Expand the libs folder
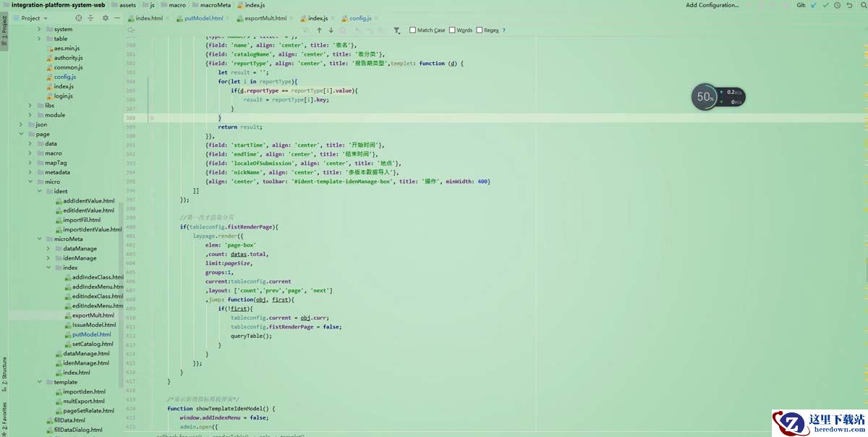 click(x=30, y=106)
